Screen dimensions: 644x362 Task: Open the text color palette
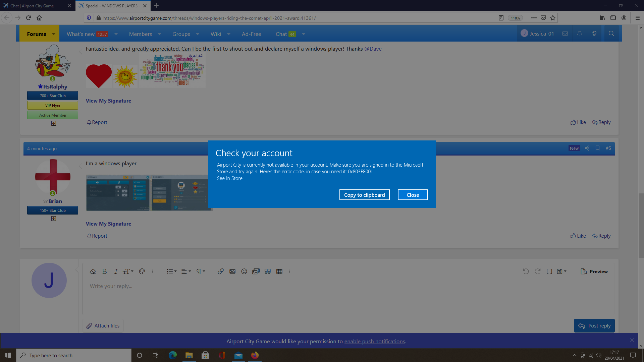pos(142,271)
